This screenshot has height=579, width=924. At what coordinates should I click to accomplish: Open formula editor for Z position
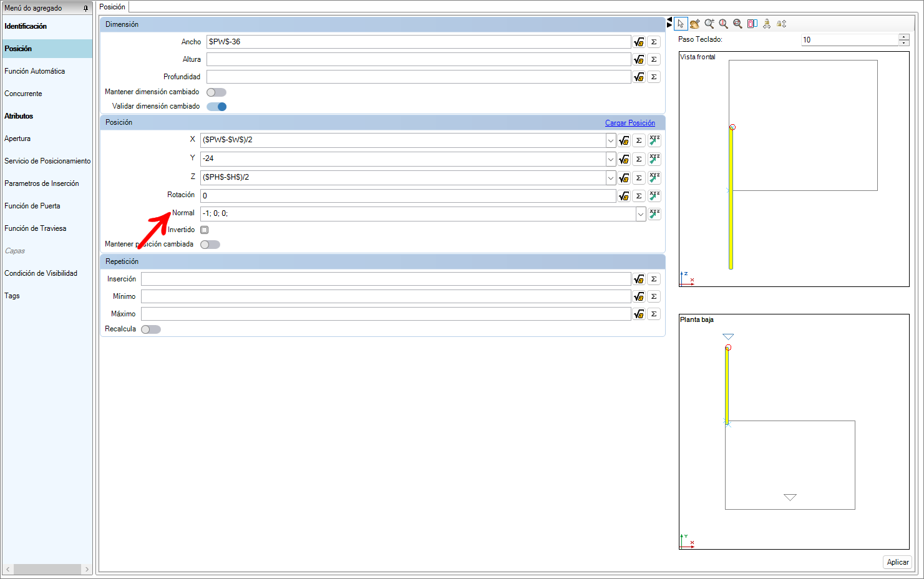tap(624, 178)
